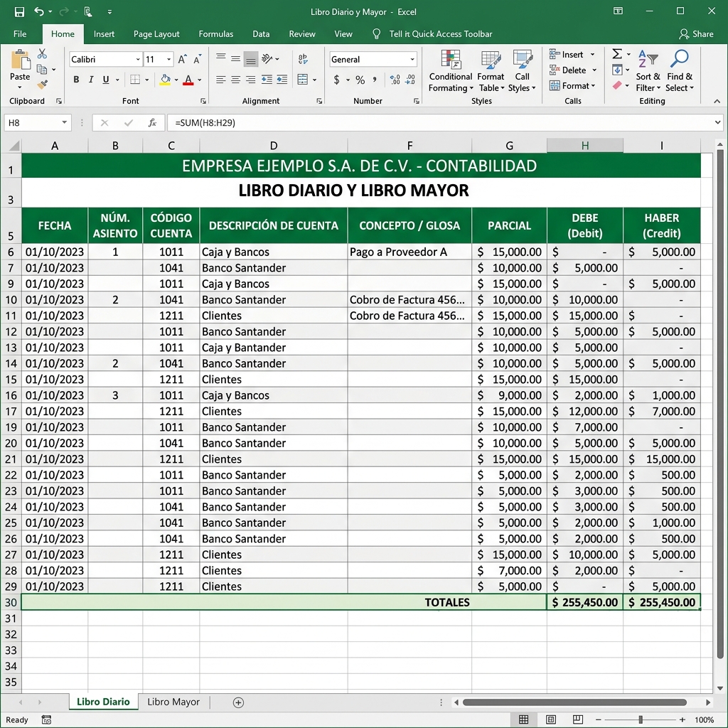728x728 pixels.
Task: Click the Undo arrow icon
Action: [39, 11]
